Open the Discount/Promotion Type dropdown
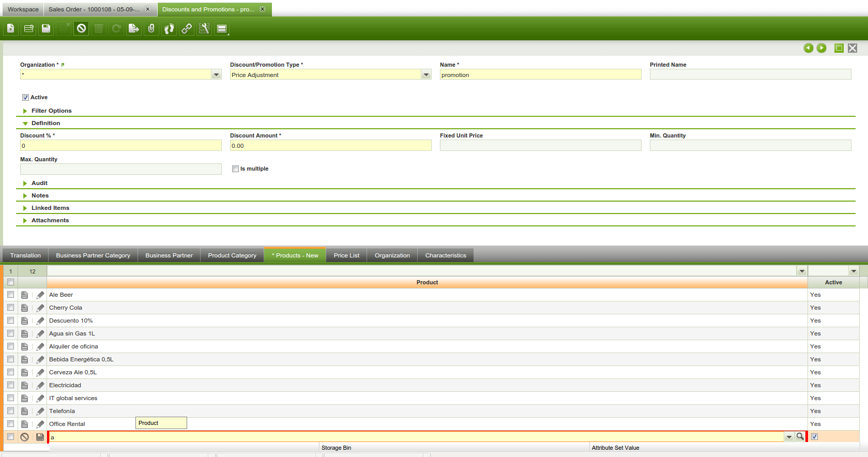Screen dimensions: 868x457 [x=426, y=75]
